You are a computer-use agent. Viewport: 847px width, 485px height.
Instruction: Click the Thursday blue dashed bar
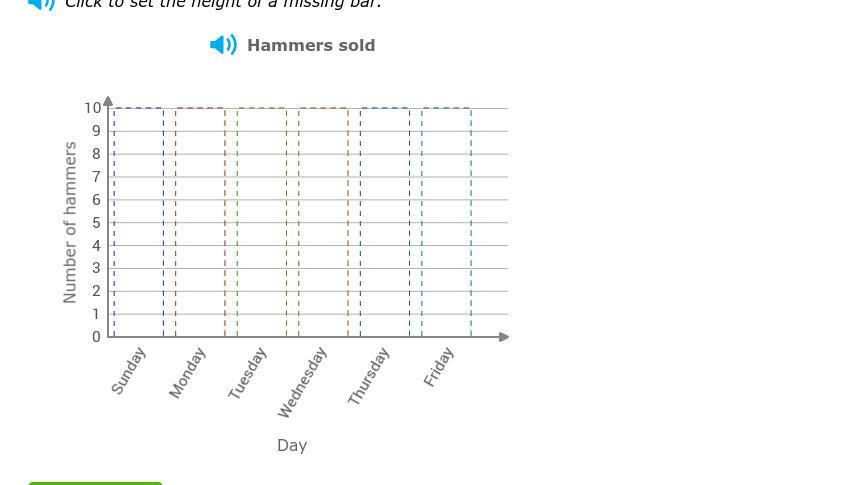pyautogui.click(x=385, y=222)
